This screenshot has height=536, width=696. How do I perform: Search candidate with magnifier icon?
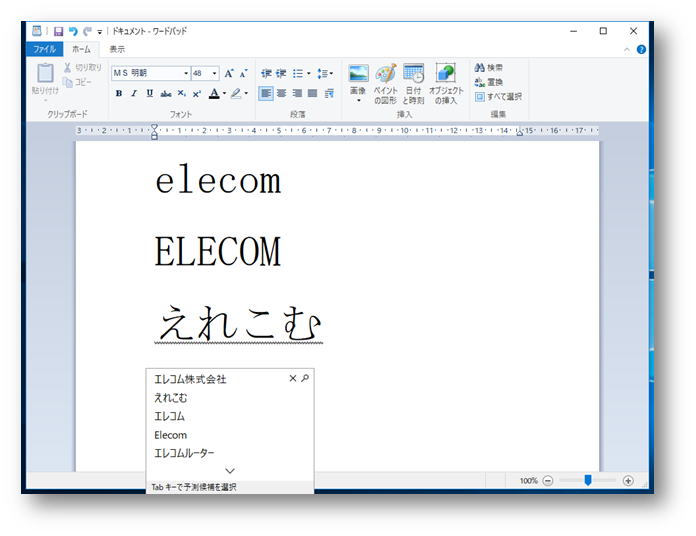305,378
